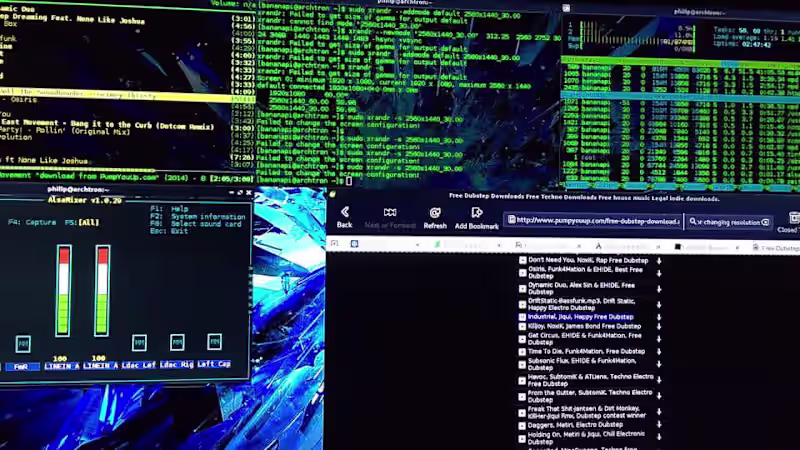Click the square button beside Holding On
The height and width of the screenshot is (450, 800).
click(522, 438)
